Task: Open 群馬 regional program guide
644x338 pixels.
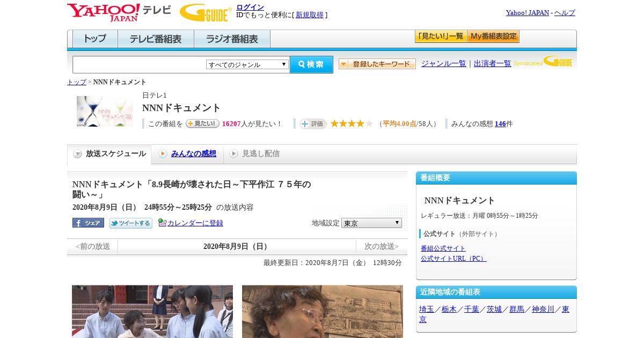Action: [x=517, y=309]
